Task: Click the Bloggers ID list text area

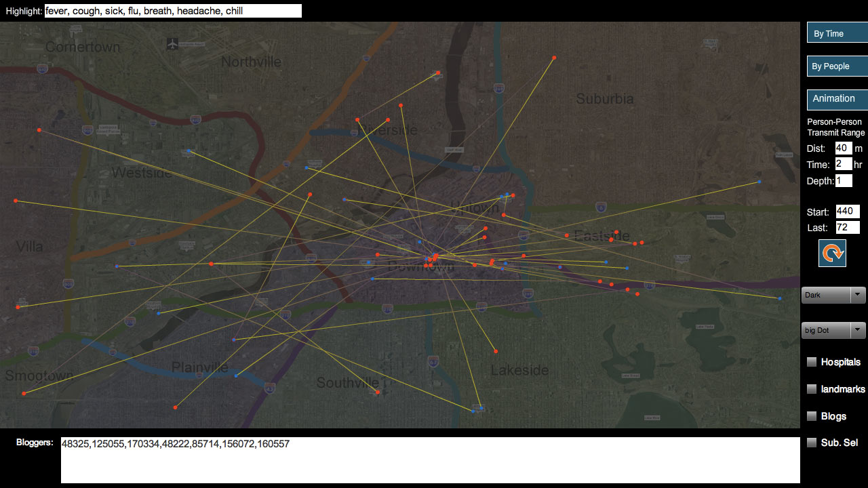Action: click(x=431, y=460)
